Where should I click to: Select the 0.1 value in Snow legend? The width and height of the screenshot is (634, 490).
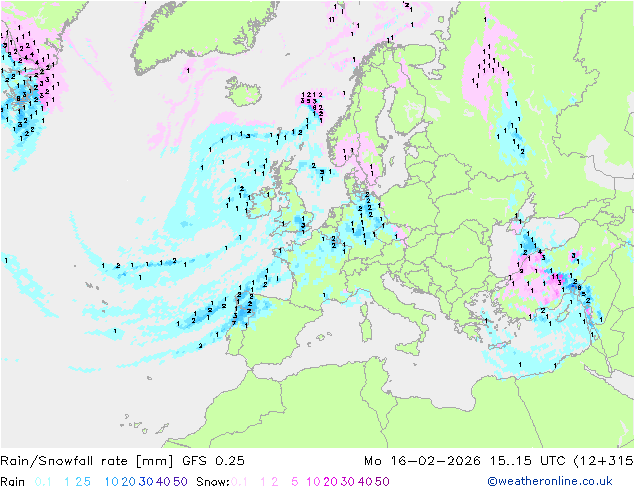point(239,482)
